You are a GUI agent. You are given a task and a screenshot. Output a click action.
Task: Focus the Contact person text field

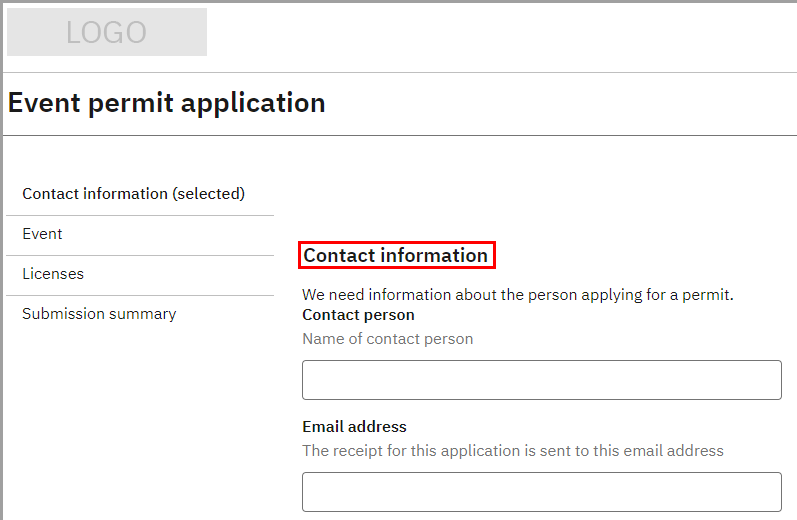[541, 380]
